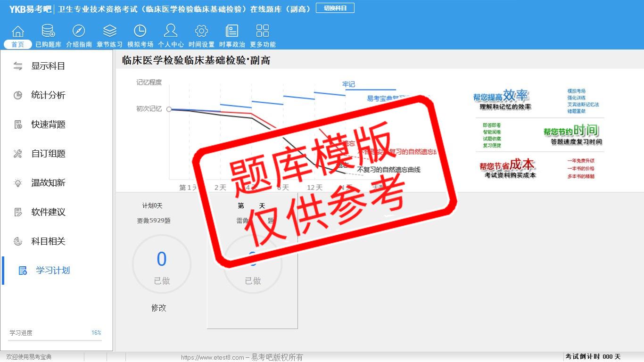This screenshot has height=362, width=644.
Task: Open 已购题库 purchased database icon
Action: (x=48, y=32)
